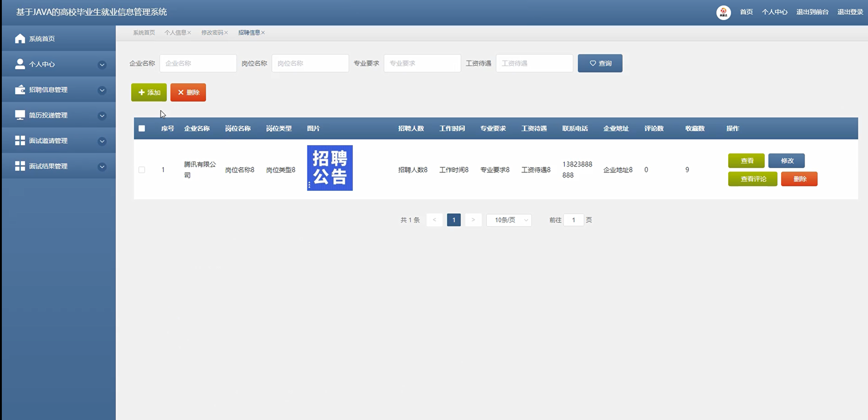Click the 工作时间8 cell

point(454,170)
